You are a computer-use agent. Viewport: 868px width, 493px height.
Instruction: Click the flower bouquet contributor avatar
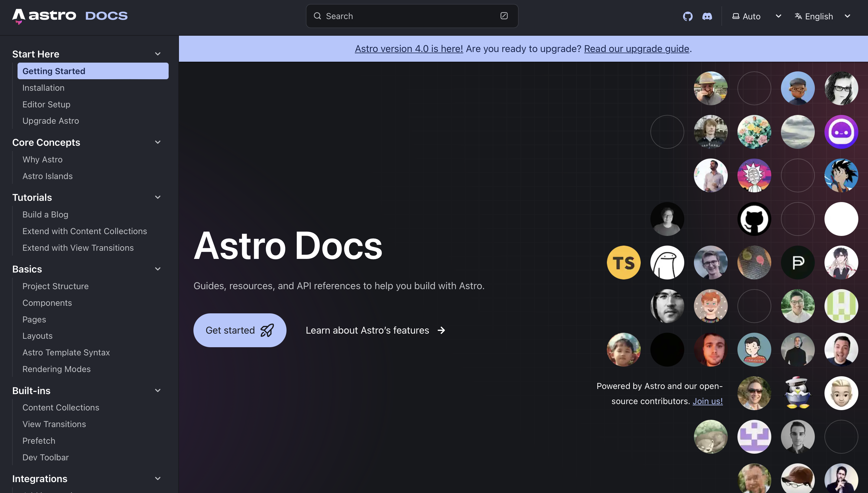(754, 132)
